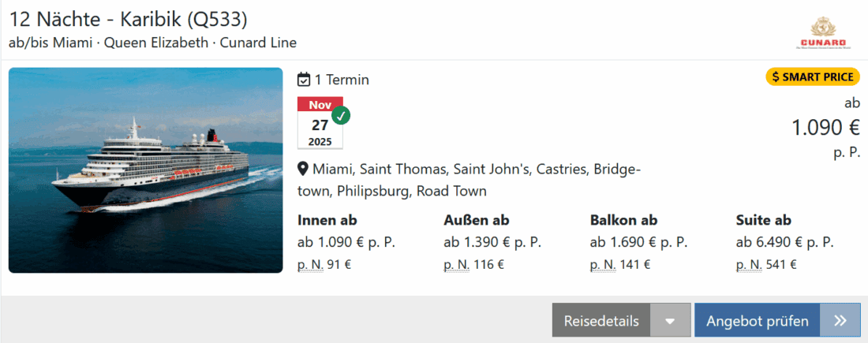Click the green checkmark on the date
Viewport: 868px width, 343px height.
point(341,115)
